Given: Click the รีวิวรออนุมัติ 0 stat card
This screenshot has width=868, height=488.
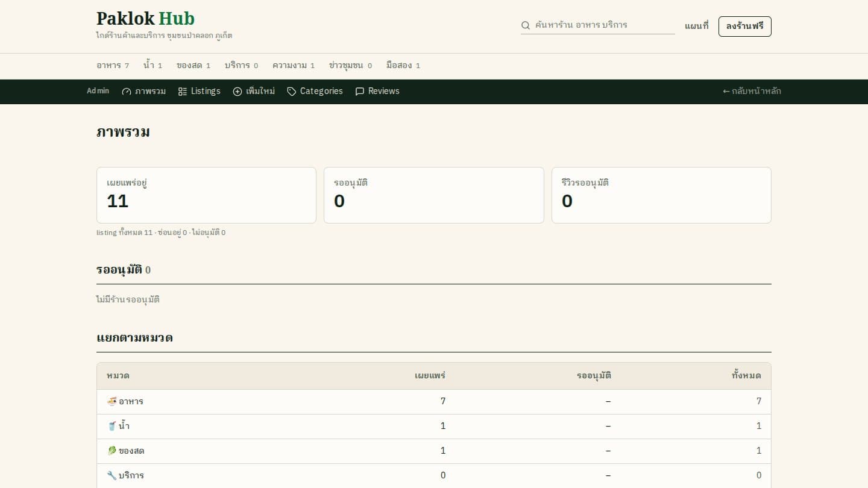Looking at the screenshot, I should [x=661, y=195].
